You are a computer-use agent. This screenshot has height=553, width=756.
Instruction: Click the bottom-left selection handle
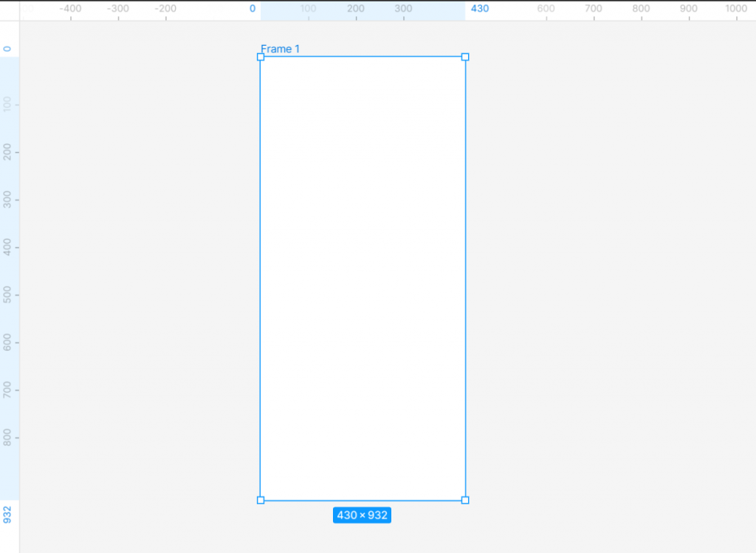coord(261,500)
